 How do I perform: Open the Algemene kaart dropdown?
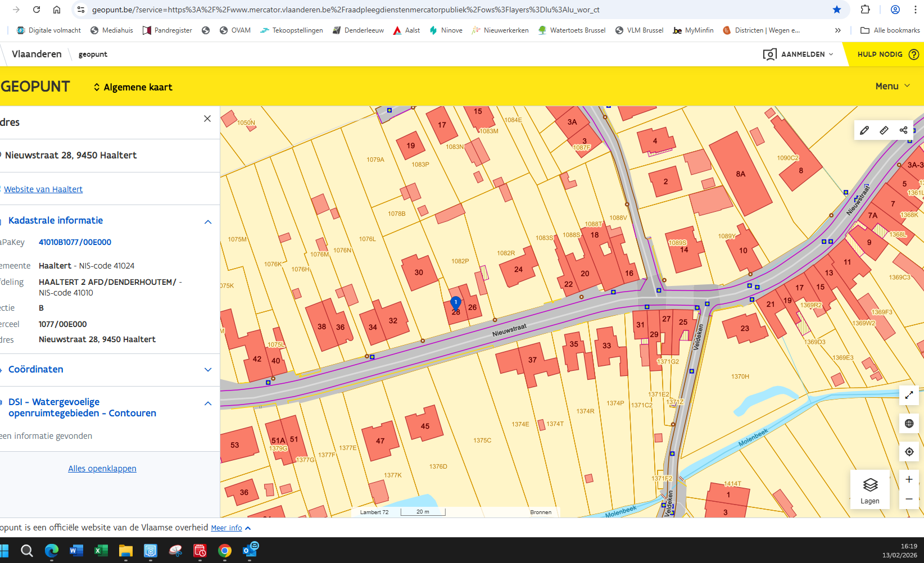coord(133,87)
